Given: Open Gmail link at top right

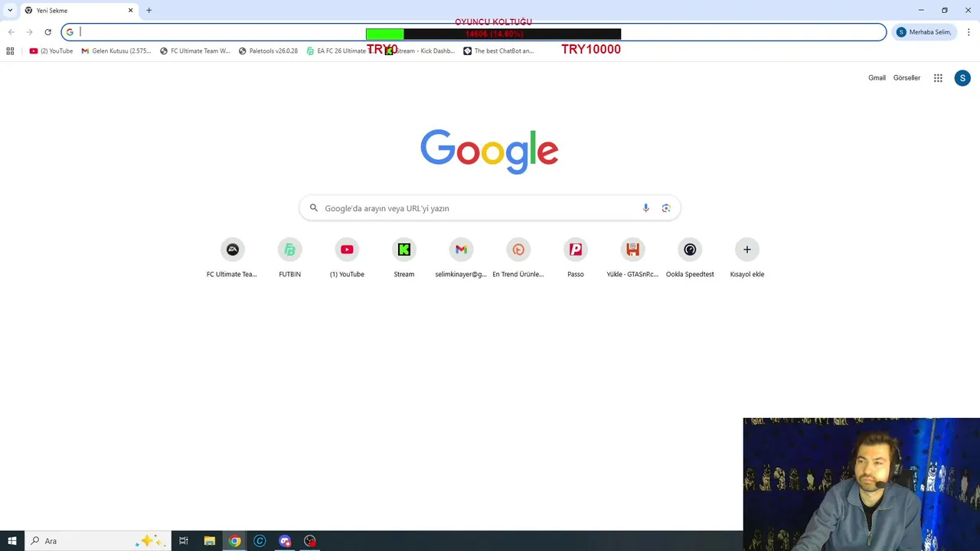Looking at the screenshot, I should (x=877, y=78).
